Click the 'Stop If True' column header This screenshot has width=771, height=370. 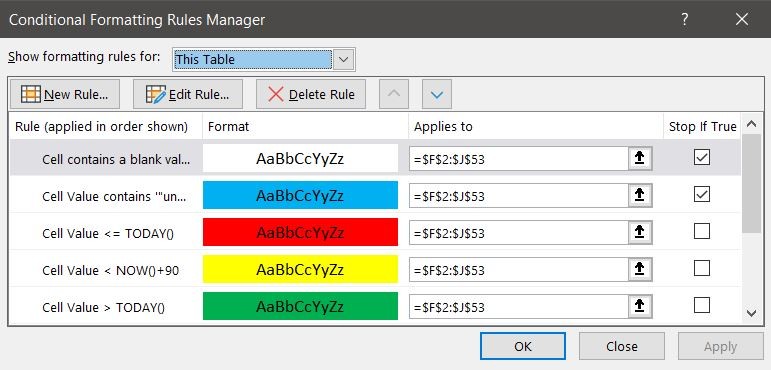tap(702, 126)
